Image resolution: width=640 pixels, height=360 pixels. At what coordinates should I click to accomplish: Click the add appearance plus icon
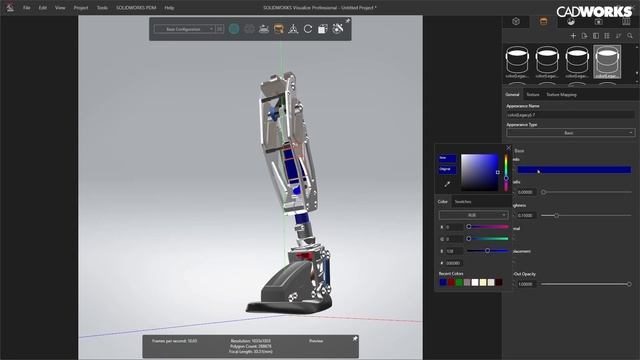573,36
